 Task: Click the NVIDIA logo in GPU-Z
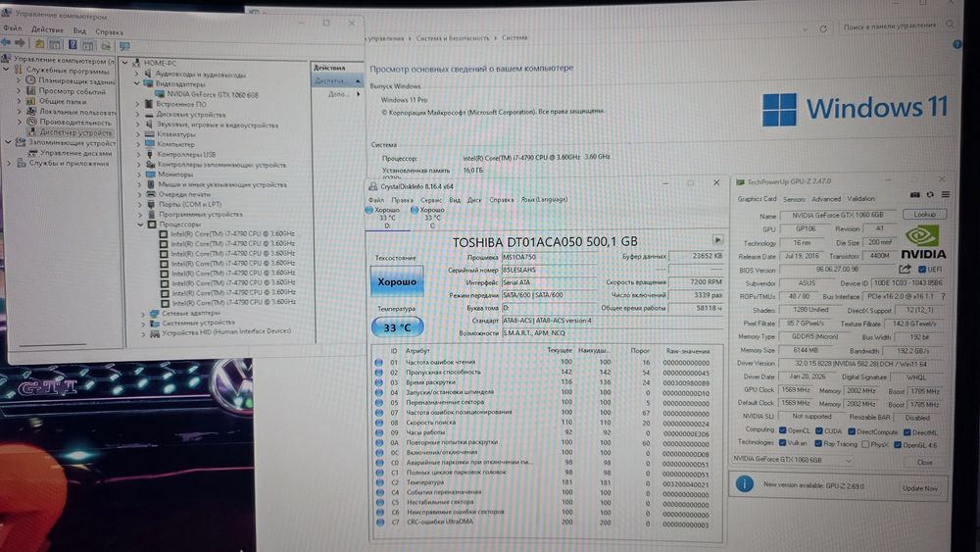coord(923,243)
